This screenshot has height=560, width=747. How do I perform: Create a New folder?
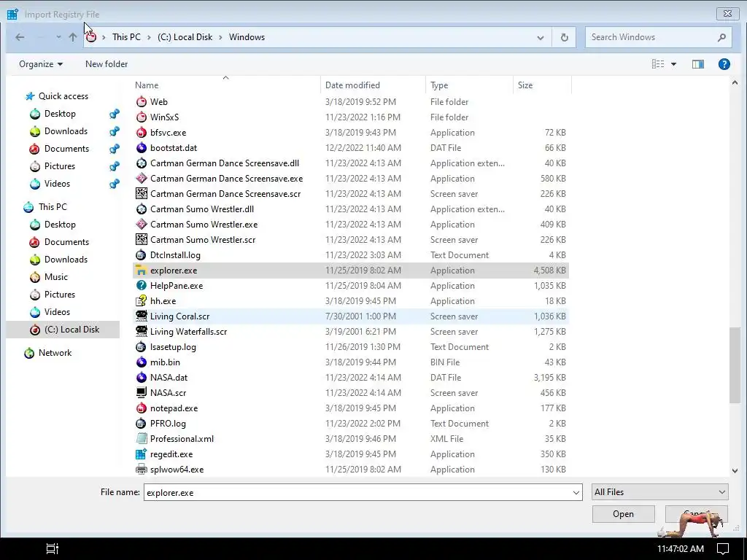coord(107,64)
